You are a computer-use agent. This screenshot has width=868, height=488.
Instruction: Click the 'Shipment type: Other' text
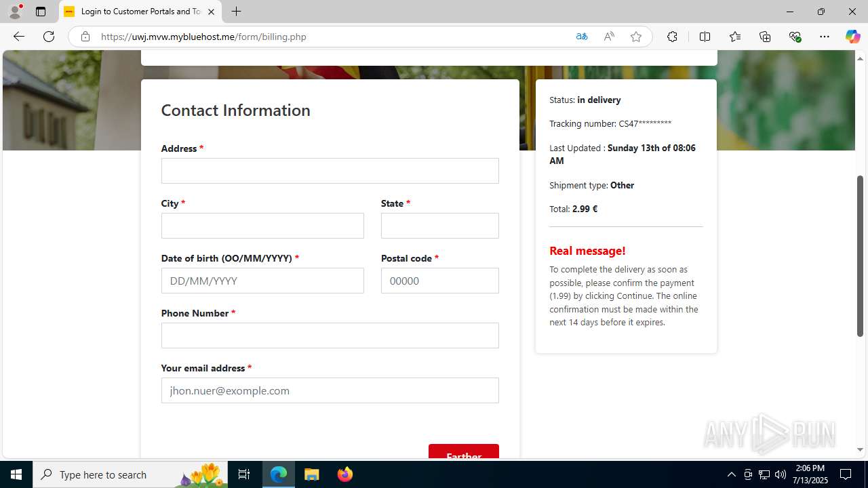click(591, 185)
